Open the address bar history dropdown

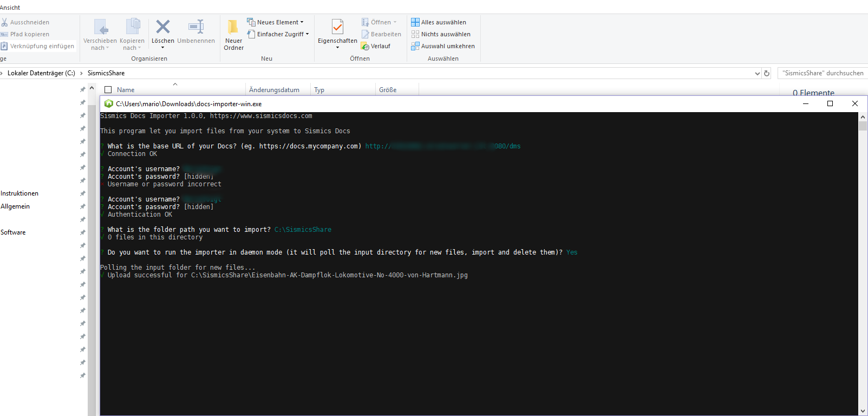pyautogui.click(x=758, y=73)
